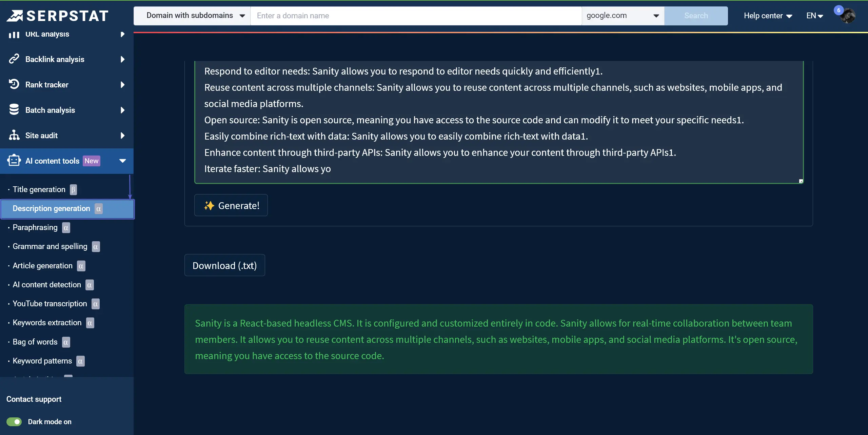Click the Generate! button
This screenshot has width=868, height=435.
(231, 205)
